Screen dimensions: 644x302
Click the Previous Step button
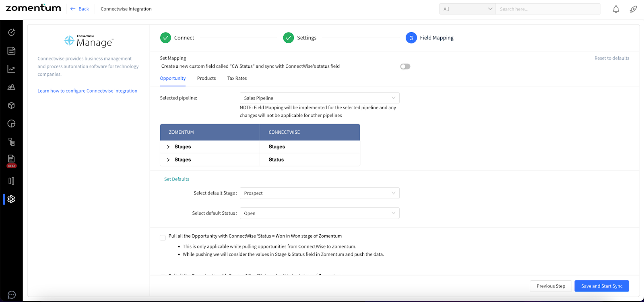pyautogui.click(x=551, y=286)
